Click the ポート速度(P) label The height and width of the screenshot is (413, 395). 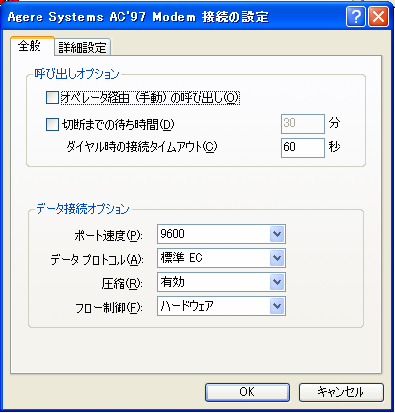click(x=108, y=236)
